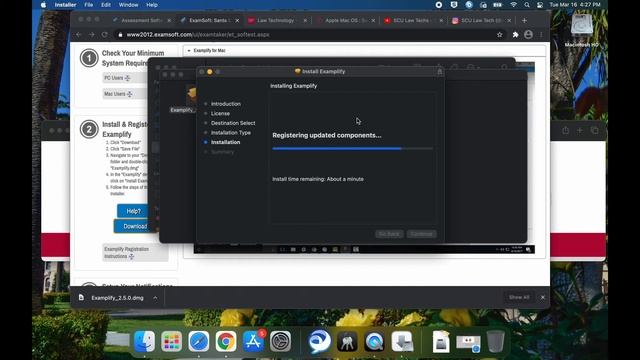The image size is (640, 360).
Task: Launch Safari from the Dock
Action: click(x=199, y=341)
